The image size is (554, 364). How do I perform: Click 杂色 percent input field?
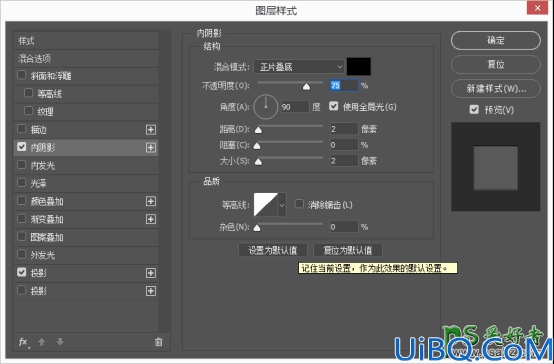coord(344,227)
